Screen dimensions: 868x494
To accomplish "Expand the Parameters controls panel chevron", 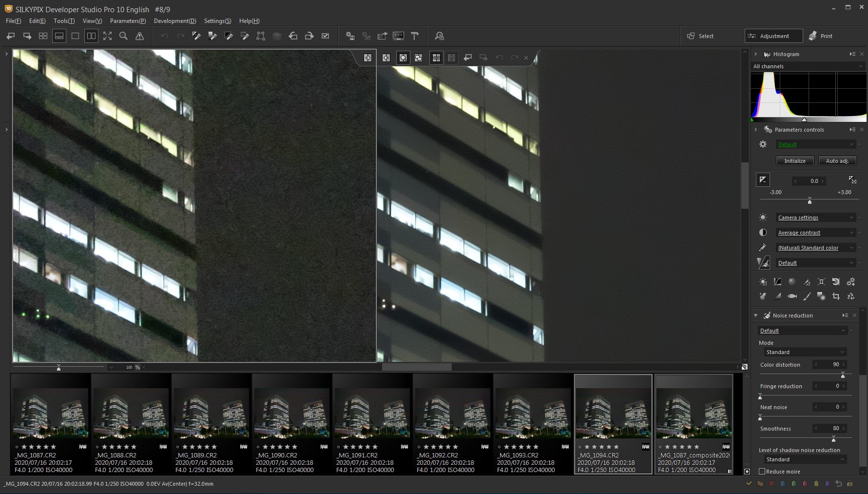I will tap(756, 130).
